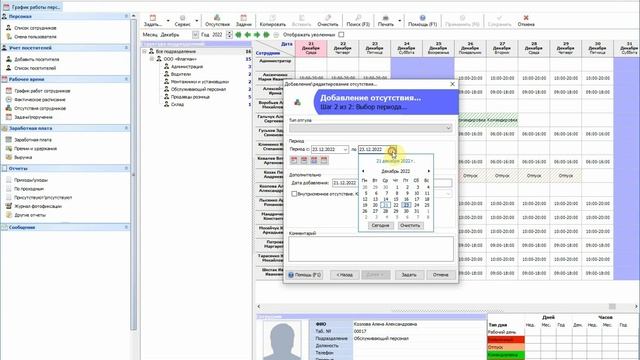Click the Помощь (F1) dialog button
The width and height of the screenshot is (640, 360).
[305, 275]
